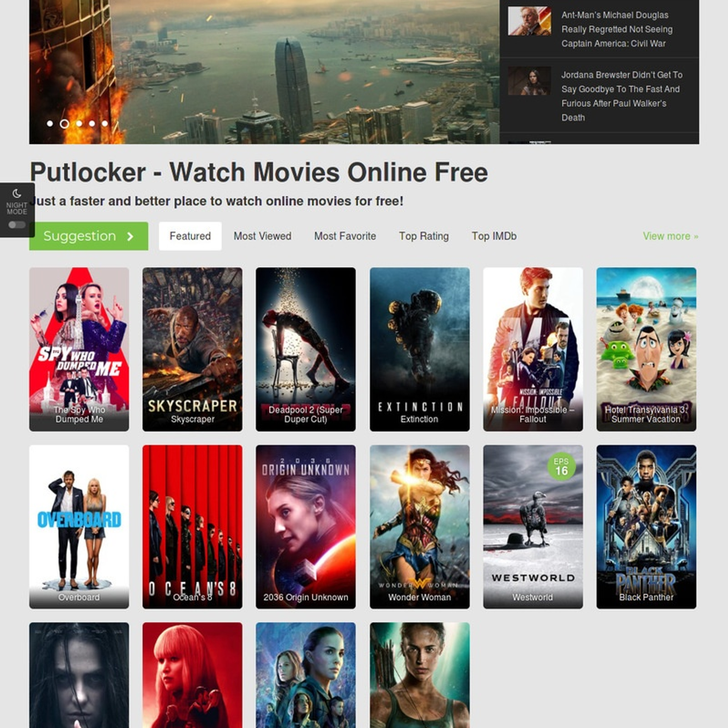
Task: Select the third slider dot indicator
Action: click(79, 123)
